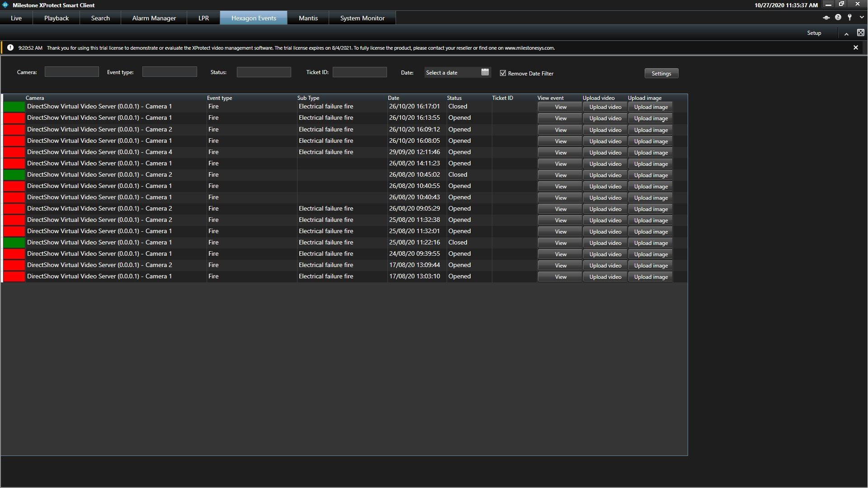Focus the Camera filter field

71,72
